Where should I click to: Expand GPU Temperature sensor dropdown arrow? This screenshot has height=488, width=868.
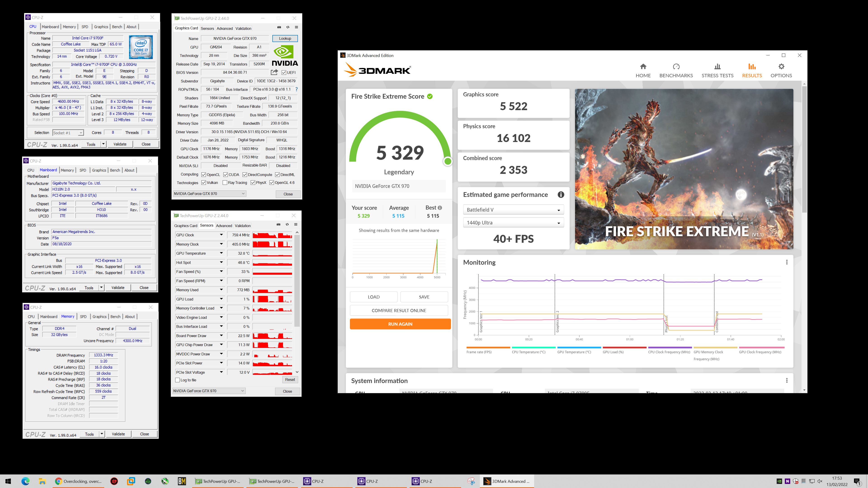tap(221, 253)
